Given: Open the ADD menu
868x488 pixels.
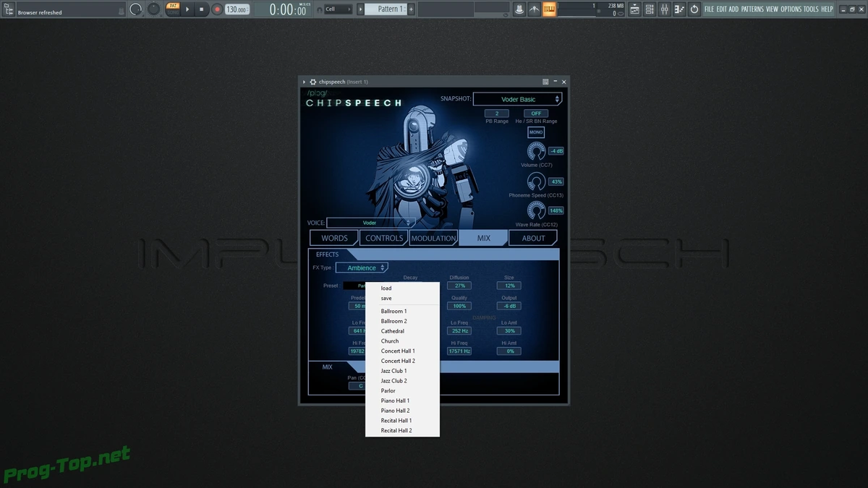Looking at the screenshot, I should (x=734, y=9).
